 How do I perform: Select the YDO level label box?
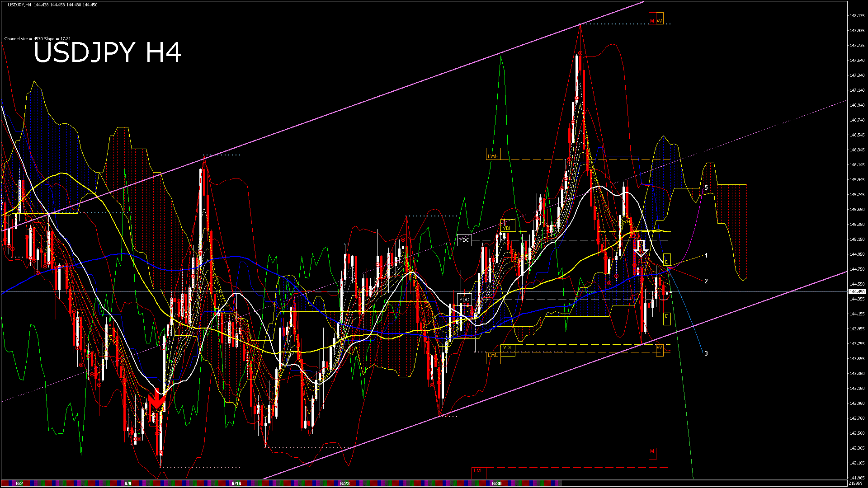click(x=464, y=240)
